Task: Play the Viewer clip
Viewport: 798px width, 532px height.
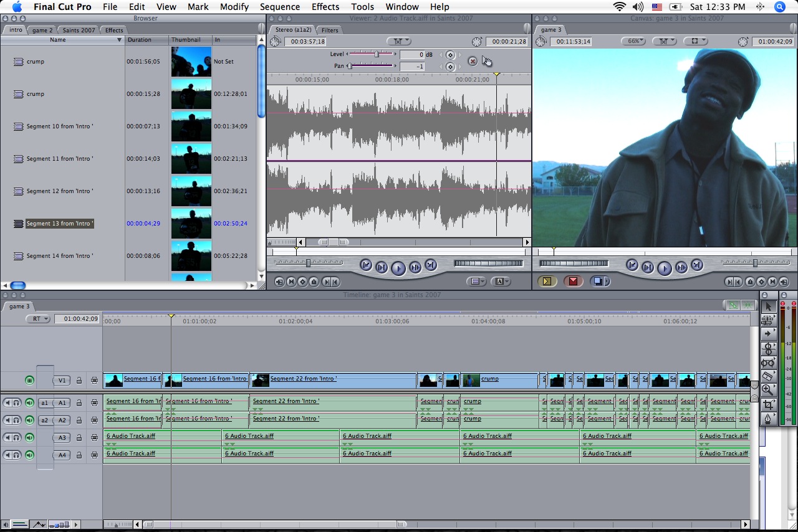Action: (398, 268)
